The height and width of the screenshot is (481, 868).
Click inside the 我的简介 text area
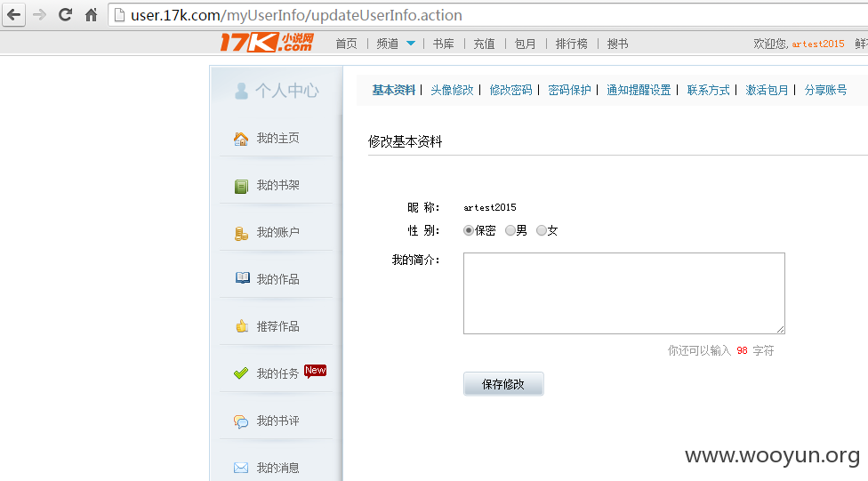click(624, 293)
